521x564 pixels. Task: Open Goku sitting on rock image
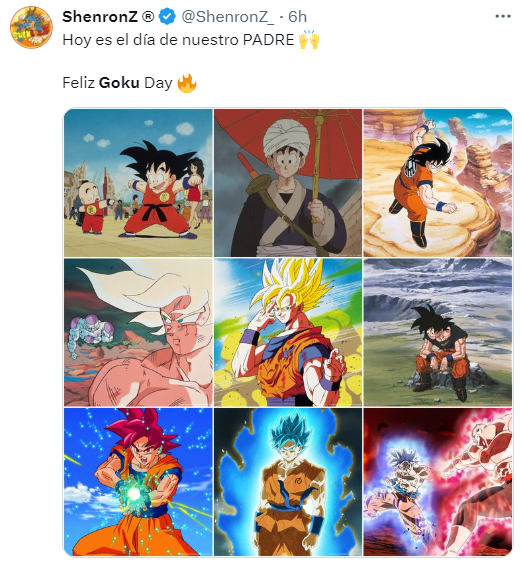point(438,332)
